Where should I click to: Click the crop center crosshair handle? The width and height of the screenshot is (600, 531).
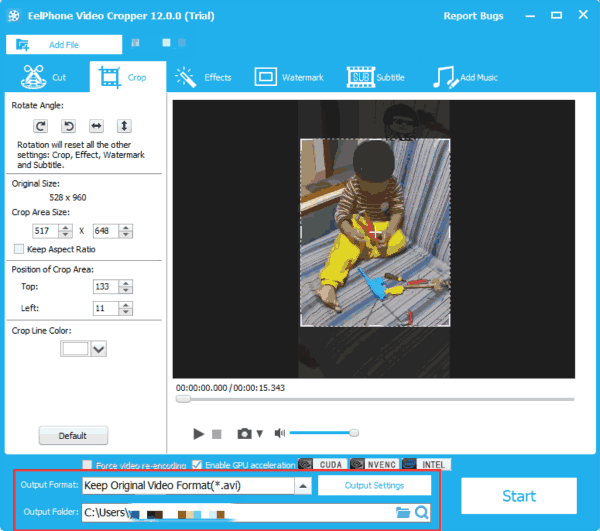coord(375,233)
